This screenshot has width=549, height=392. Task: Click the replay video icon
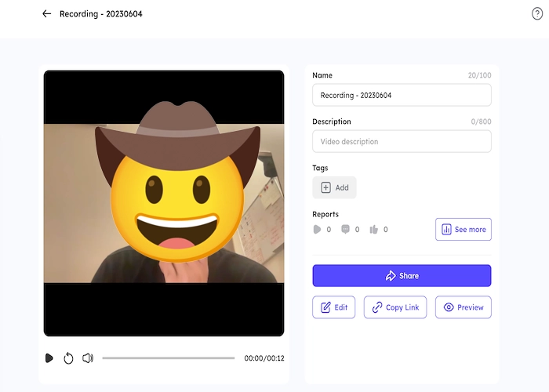click(x=68, y=358)
